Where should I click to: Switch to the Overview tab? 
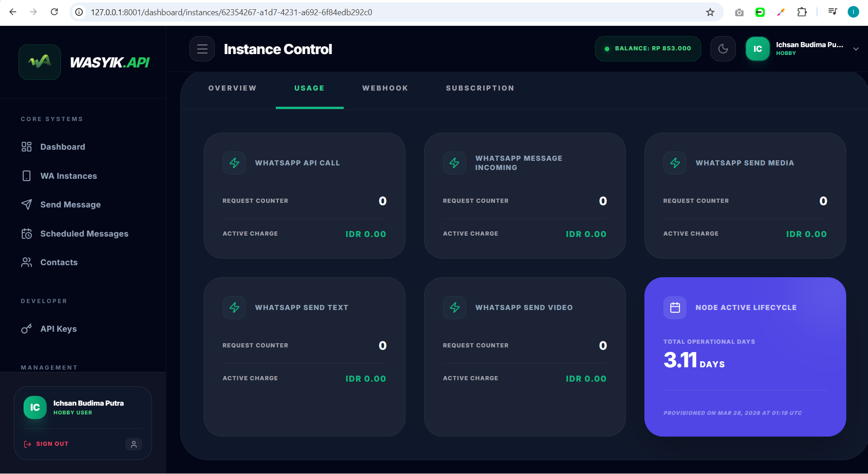pos(232,88)
